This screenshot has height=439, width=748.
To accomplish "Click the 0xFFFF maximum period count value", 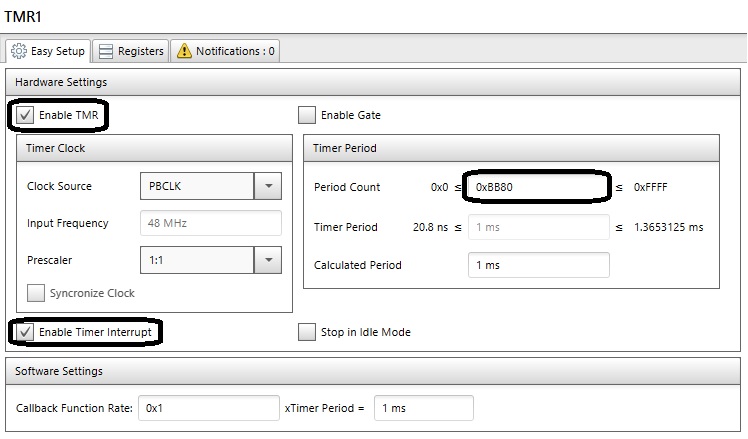I will tap(650, 187).
